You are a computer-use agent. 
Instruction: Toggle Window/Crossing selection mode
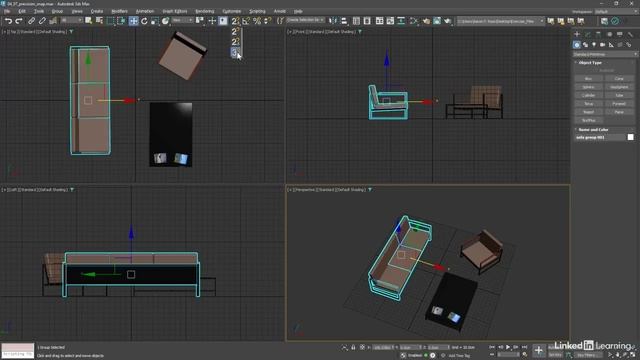(x=121, y=21)
